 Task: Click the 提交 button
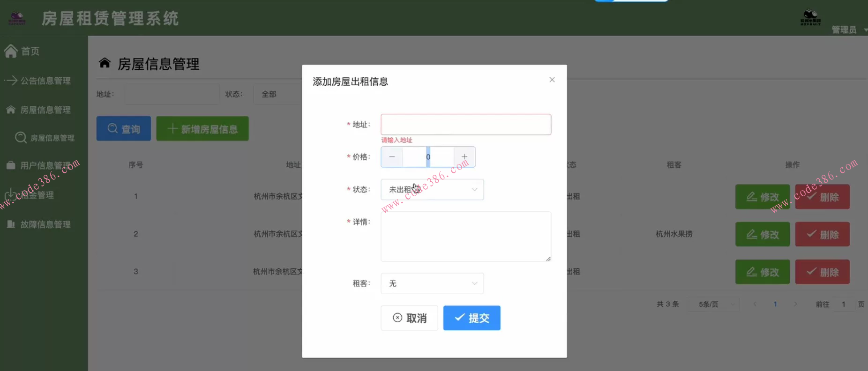tap(472, 318)
